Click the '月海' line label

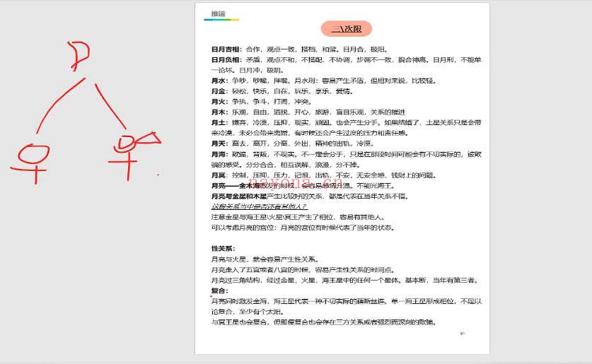click(219, 154)
